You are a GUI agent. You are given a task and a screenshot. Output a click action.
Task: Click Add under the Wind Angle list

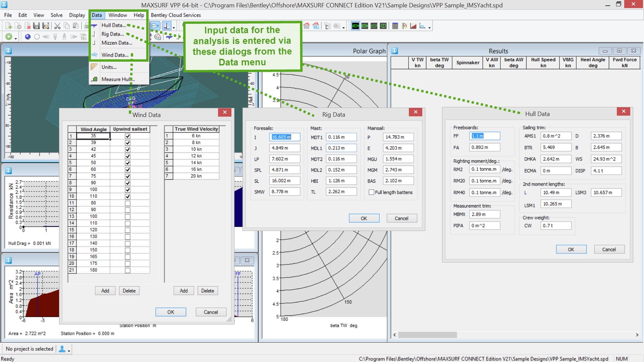(x=105, y=291)
